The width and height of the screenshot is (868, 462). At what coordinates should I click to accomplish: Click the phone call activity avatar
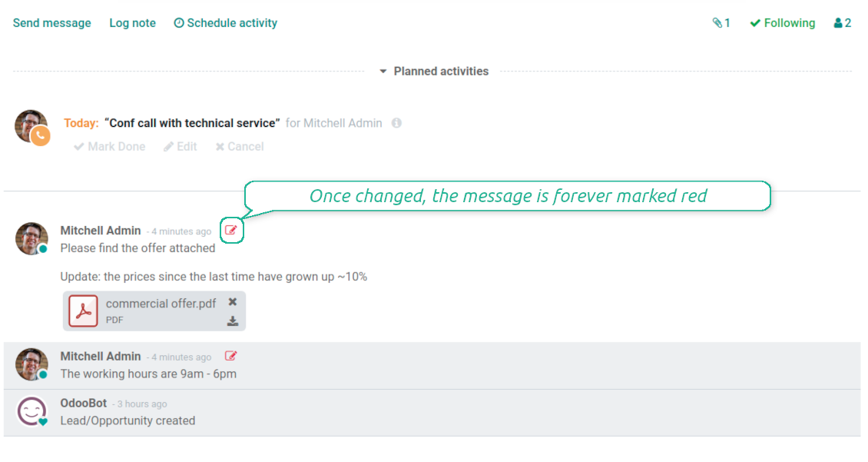[32, 128]
